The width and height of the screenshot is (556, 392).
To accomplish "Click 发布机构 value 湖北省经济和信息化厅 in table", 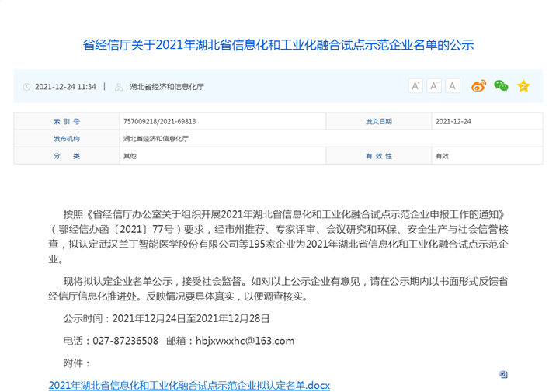I will pyautogui.click(x=156, y=139).
